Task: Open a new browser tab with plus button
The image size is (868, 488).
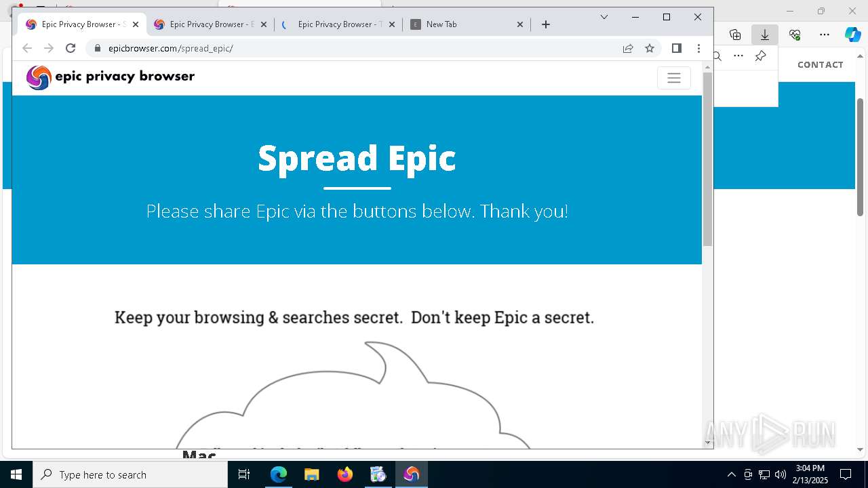Action: click(x=546, y=24)
